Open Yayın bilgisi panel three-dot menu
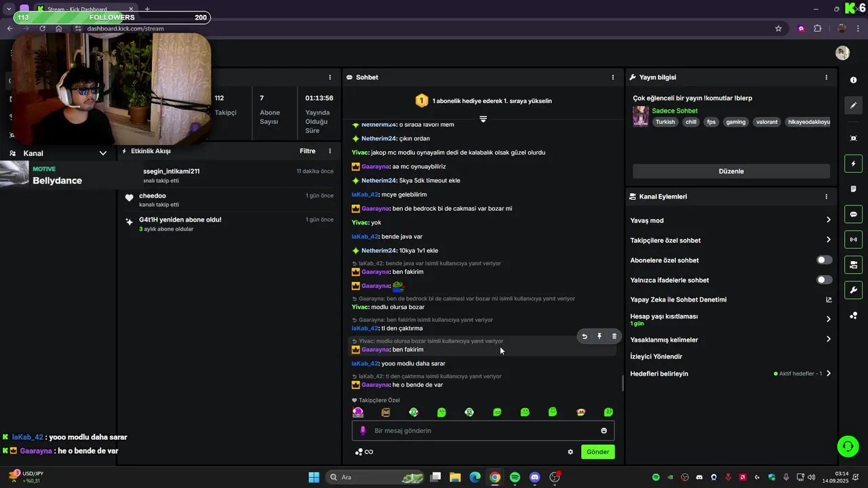The width and height of the screenshot is (868, 488). click(x=826, y=77)
